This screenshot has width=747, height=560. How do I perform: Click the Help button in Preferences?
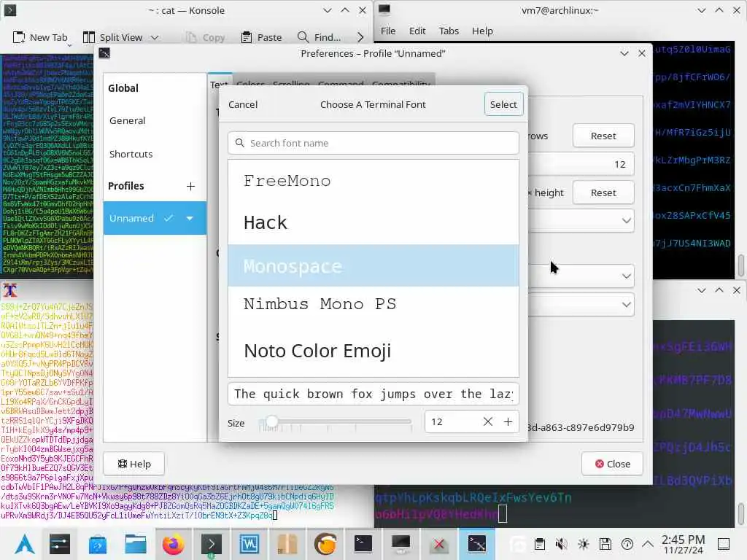[x=134, y=464]
